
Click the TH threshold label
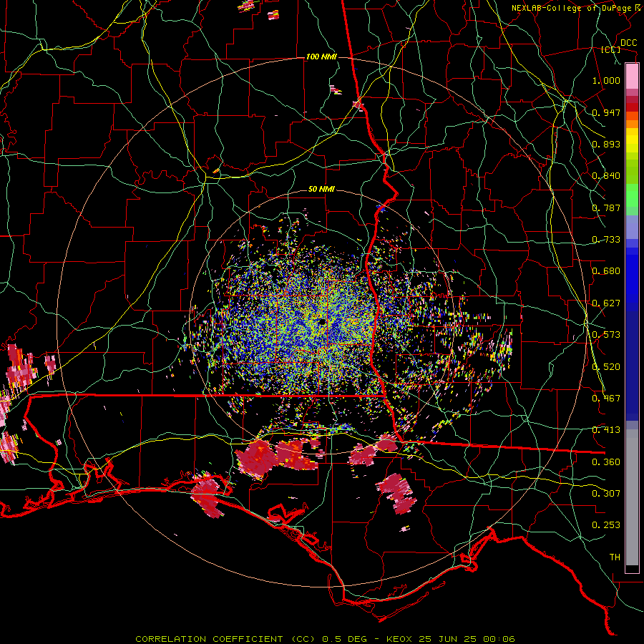point(615,557)
